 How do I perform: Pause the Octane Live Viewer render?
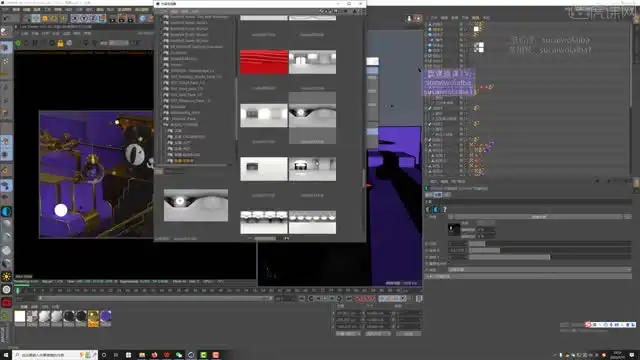coord(35,43)
